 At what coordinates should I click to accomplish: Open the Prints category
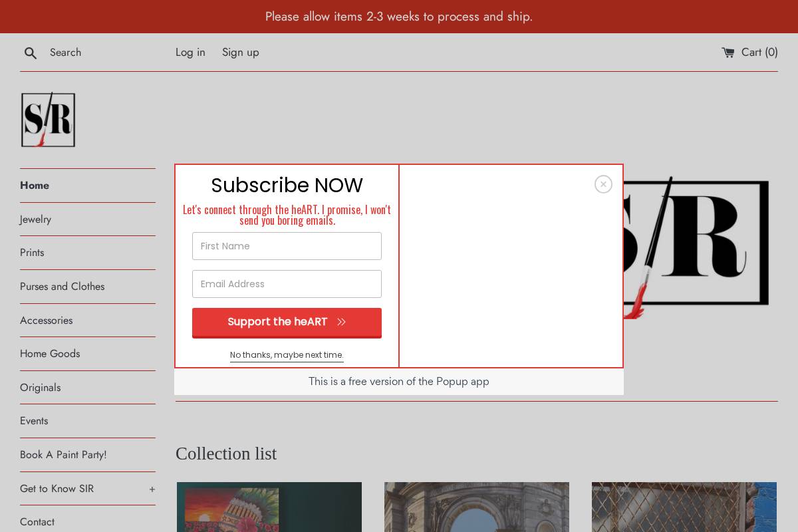point(32,253)
